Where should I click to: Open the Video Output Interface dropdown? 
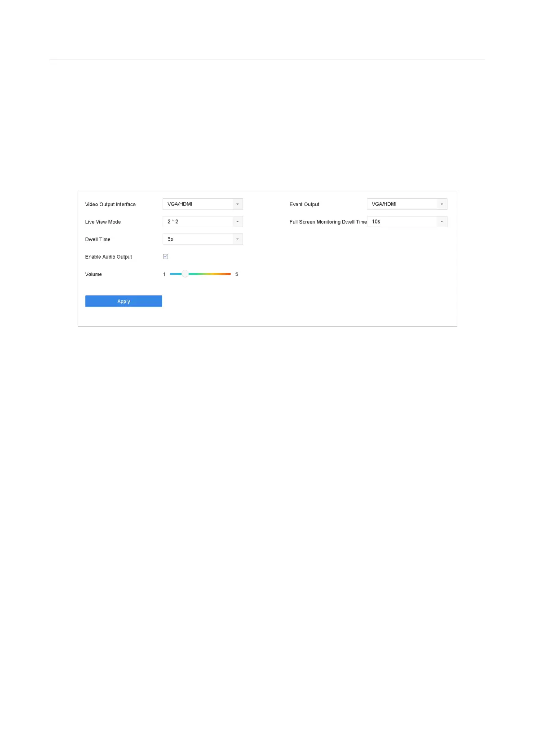[x=203, y=204]
